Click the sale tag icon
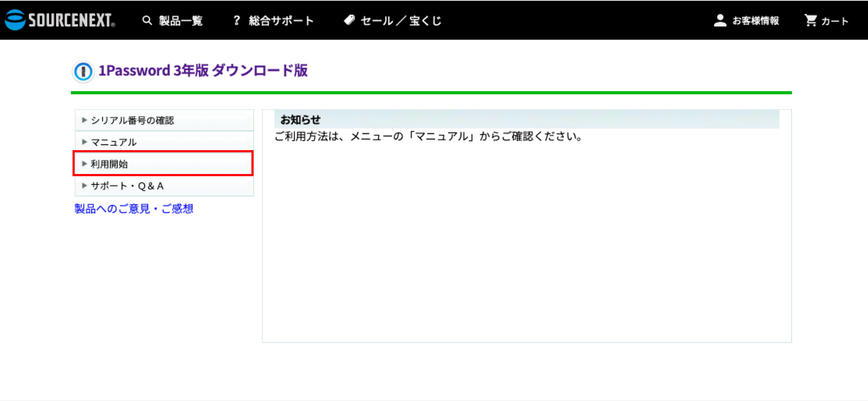 click(x=349, y=20)
